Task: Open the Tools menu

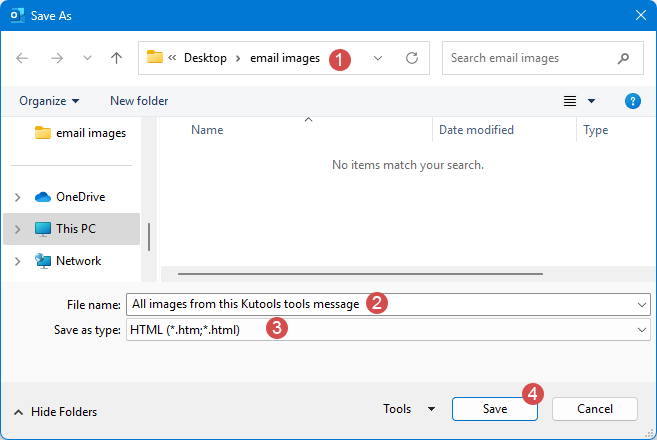Action: point(409,409)
